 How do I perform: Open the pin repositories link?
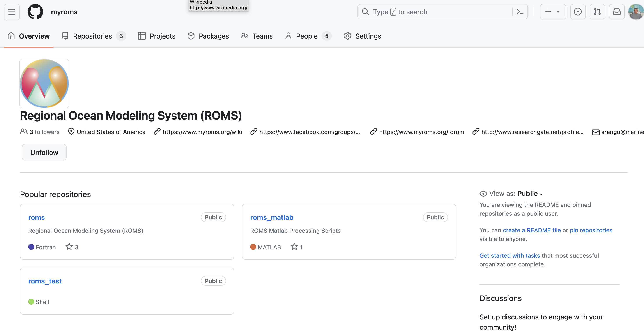pyautogui.click(x=591, y=230)
